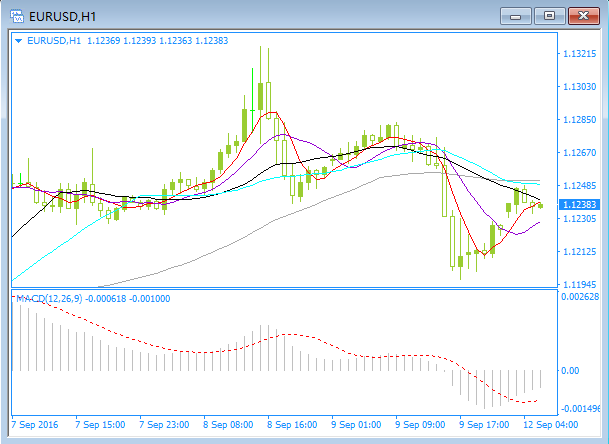Close the EURUSD,H1 chart window

tap(582, 15)
